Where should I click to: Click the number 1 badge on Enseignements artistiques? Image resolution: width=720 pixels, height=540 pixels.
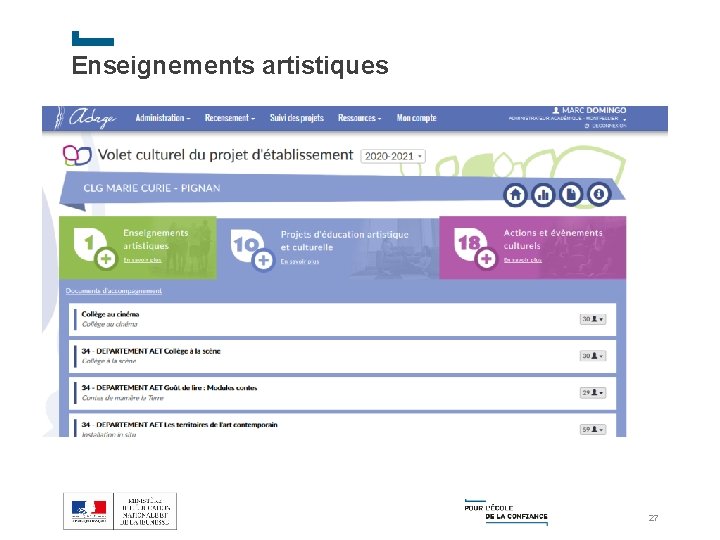pos(89,243)
